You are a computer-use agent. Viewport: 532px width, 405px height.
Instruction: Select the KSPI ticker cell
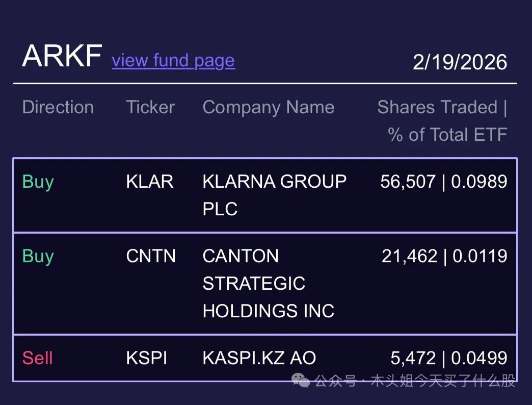(147, 358)
